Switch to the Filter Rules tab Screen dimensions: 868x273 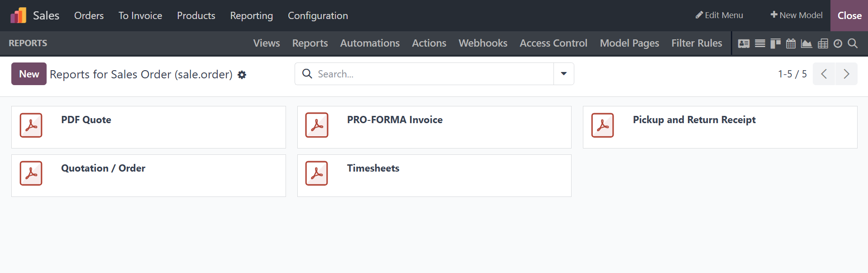[x=696, y=43]
